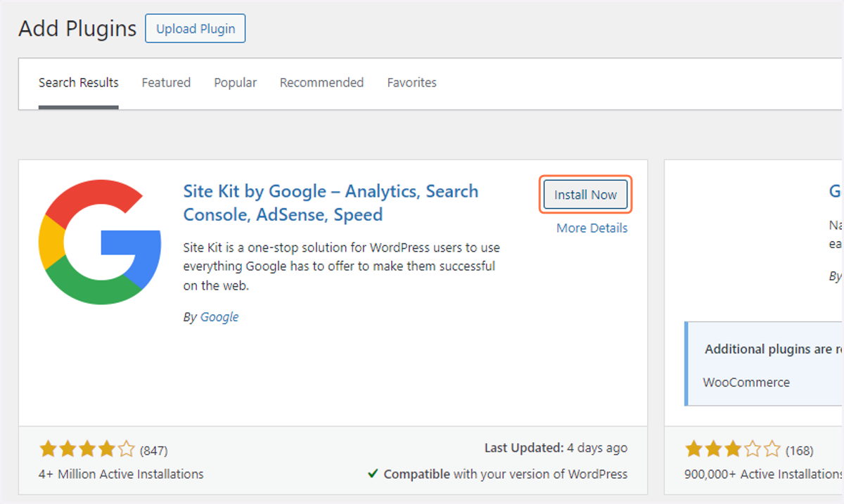Click the Site Kit star rating
Image resolution: width=844 pixels, height=504 pixels.
(87, 449)
